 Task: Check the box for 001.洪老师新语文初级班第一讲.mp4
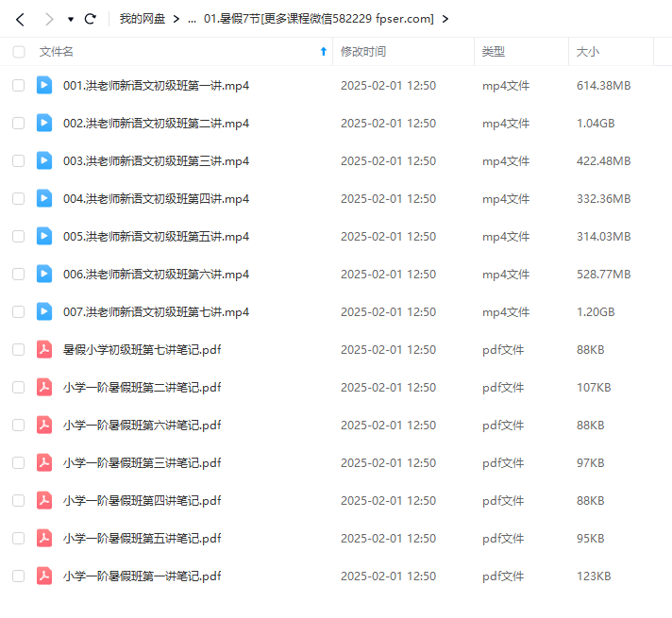click(19, 85)
